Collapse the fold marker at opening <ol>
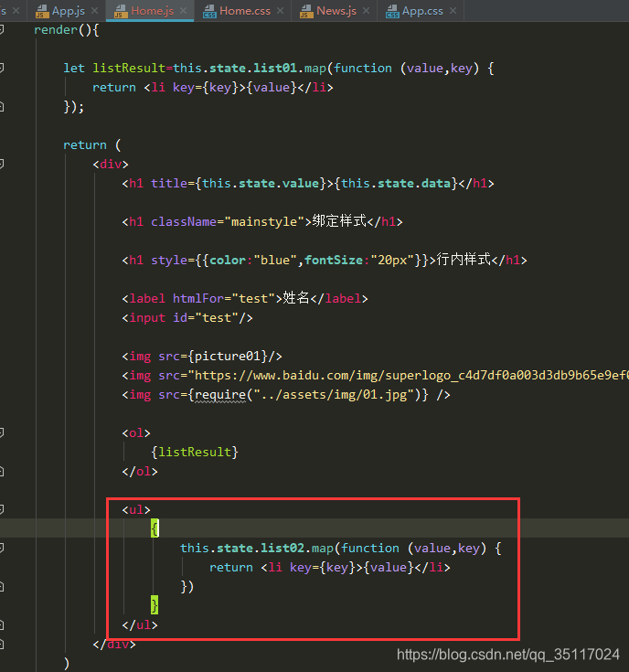This screenshot has width=629, height=672. [x=2, y=432]
